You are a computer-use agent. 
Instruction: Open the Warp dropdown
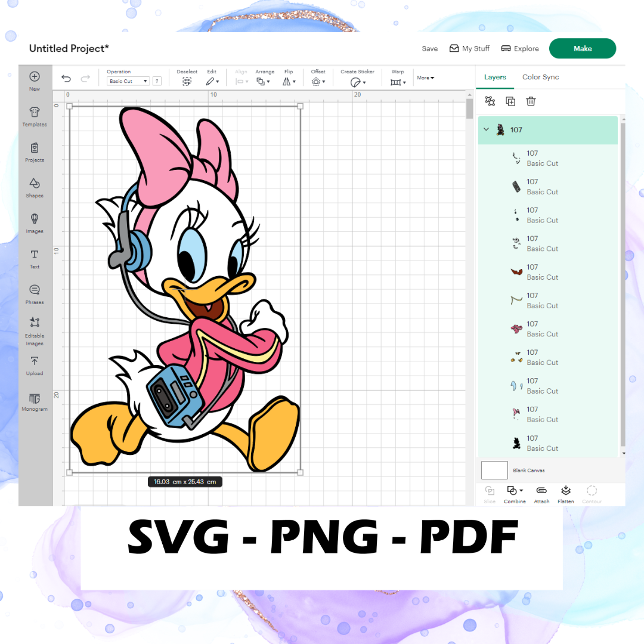(398, 82)
